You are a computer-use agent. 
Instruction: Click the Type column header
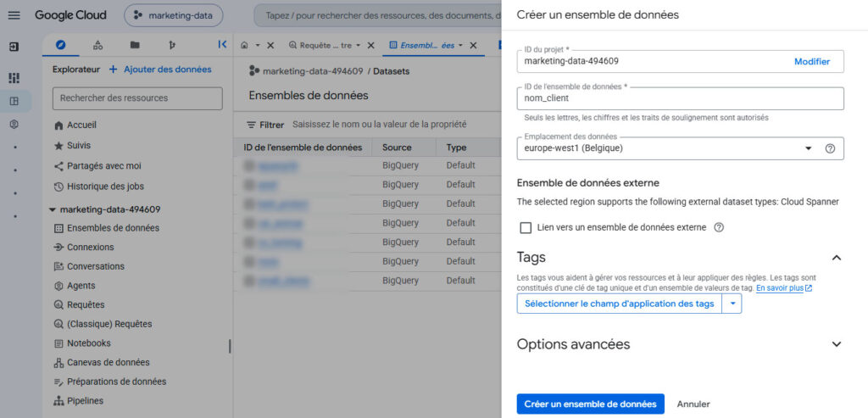tap(457, 148)
